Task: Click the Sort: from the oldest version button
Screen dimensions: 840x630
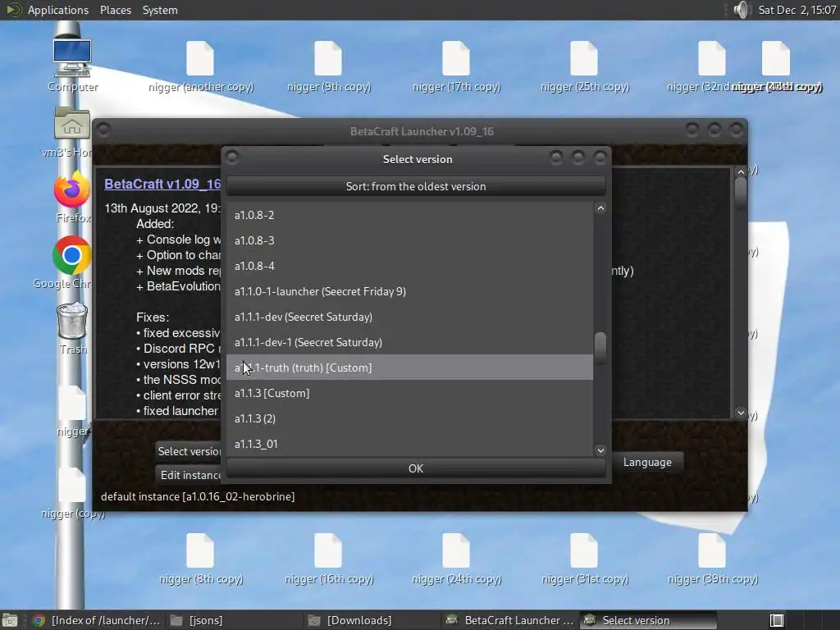Action: click(x=416, y=186)
